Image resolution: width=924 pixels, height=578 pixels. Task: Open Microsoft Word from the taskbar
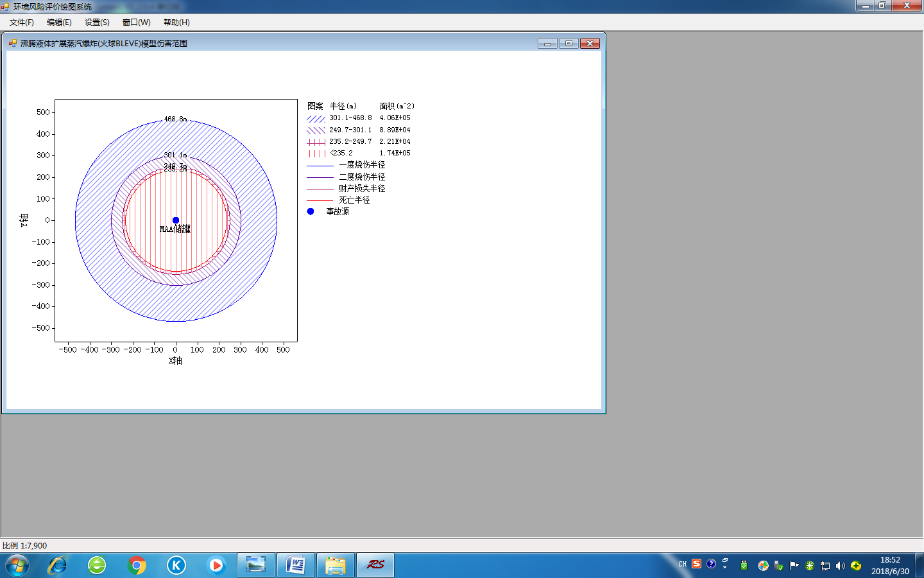click(x=296, y=565)
